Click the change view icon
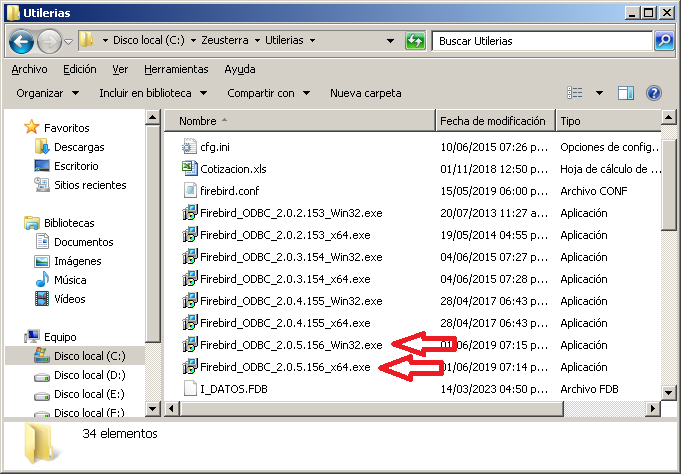The image size is (681, 474). (575, 93)
